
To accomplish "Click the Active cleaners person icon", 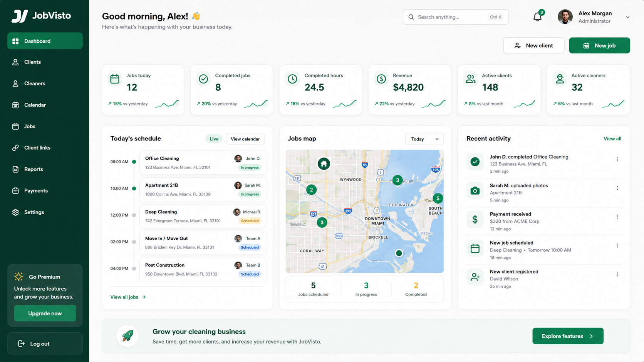I will (560, 79).
